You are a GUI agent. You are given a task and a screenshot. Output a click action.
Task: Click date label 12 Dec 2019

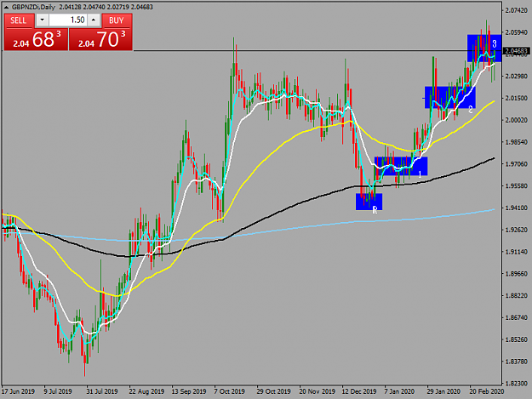[x=359, y=391]
